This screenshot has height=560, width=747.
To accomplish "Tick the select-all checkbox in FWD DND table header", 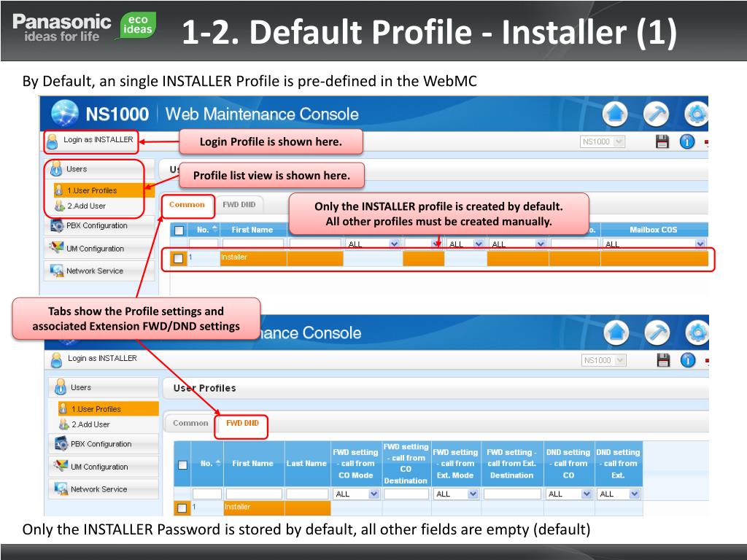I will 182,464.
